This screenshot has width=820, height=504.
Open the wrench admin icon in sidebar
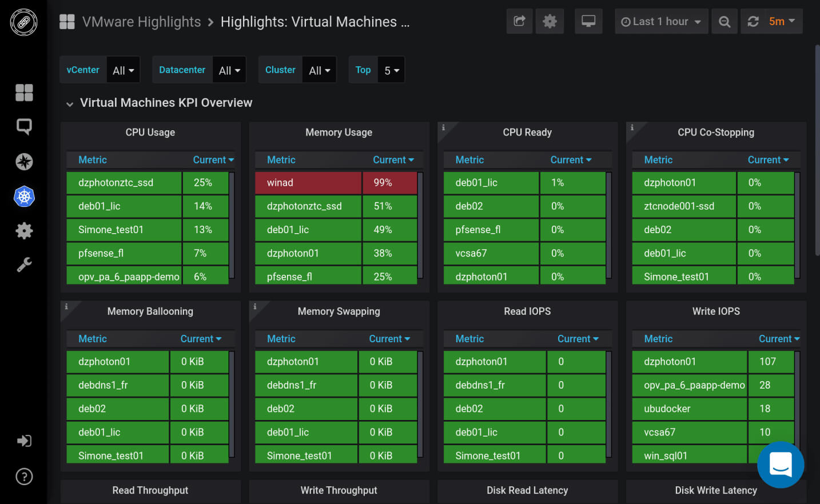coord(24,265)
